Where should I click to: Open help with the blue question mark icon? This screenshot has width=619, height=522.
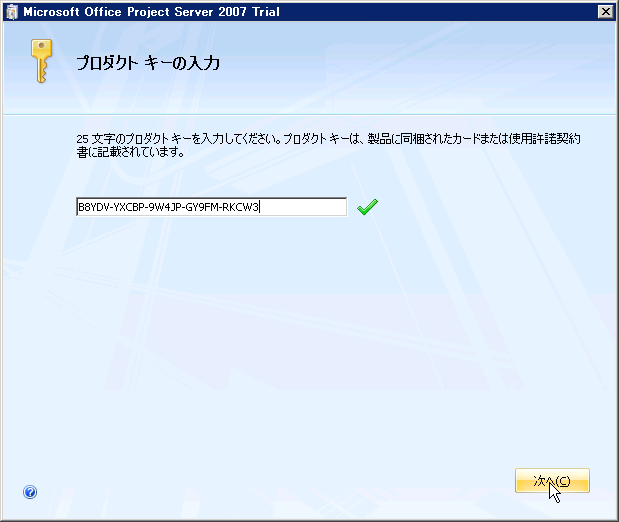pos(30,492)
